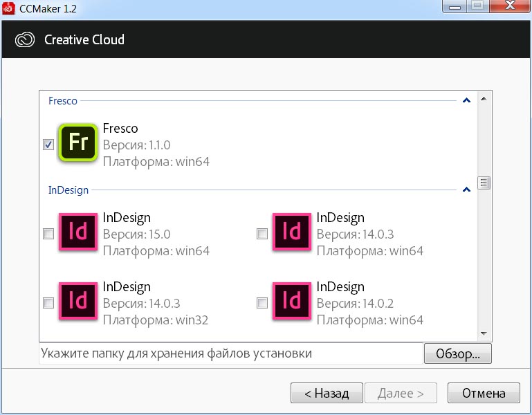The width and height of the screenshot is (532, 415).
Task: Check the InDesign 14.0.3 win32 checkbox
Action: pyautogui.click(x=48, y=303)
